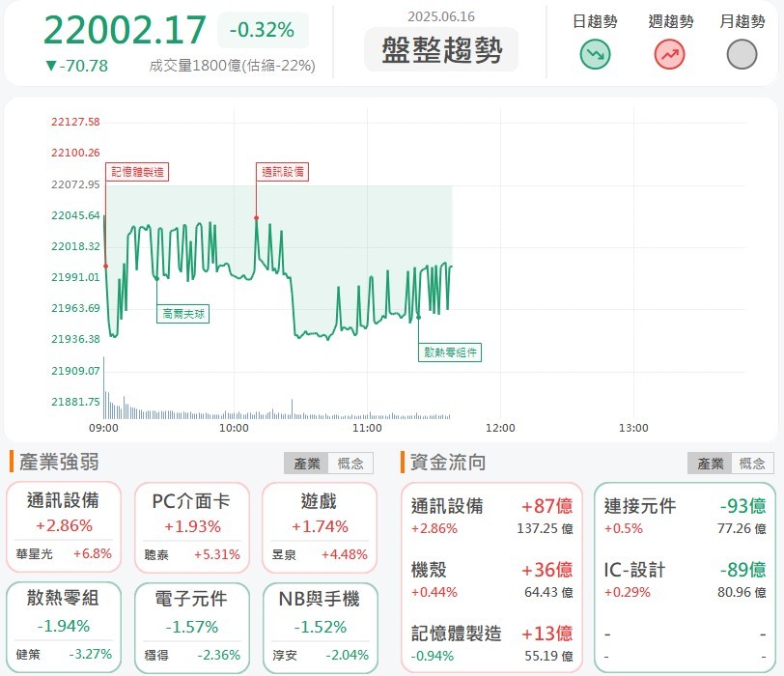Open the 電子元件 -1.57% industry card

click(x=192, y=627)
